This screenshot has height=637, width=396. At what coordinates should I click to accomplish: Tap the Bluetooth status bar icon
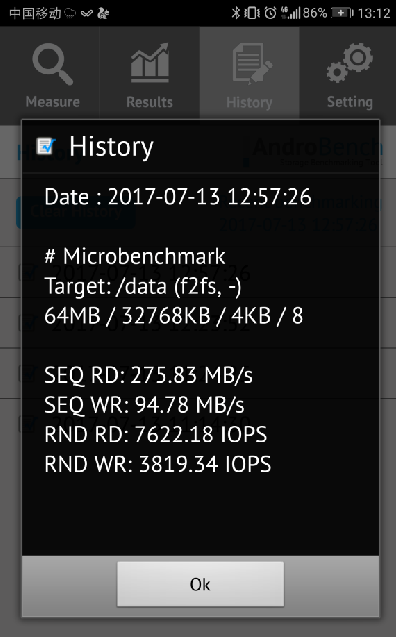click(236, 13)
